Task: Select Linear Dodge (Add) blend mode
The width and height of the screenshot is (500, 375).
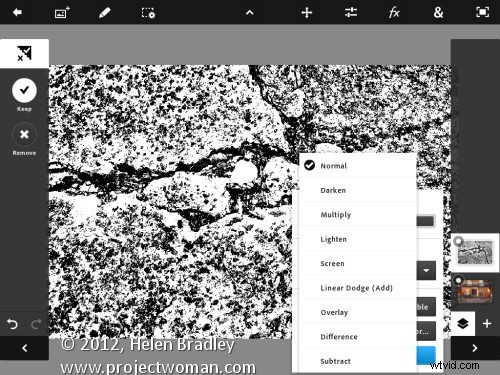Action: tap(358, 288)
